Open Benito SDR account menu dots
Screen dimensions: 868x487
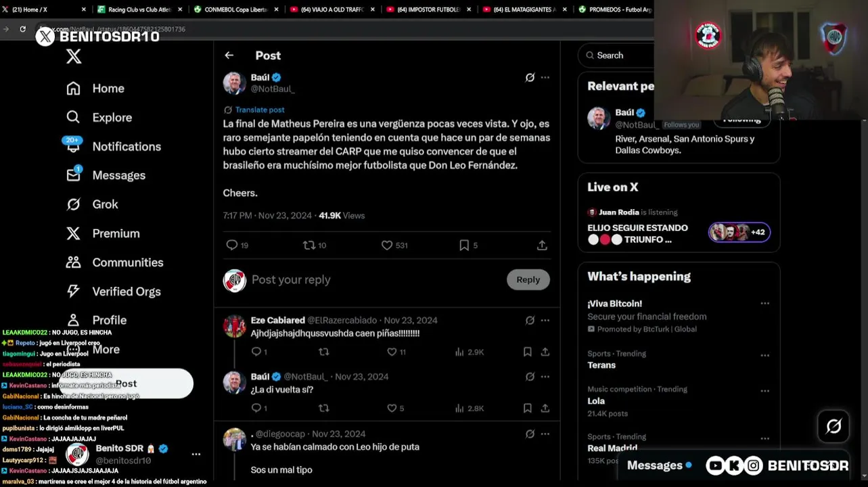(196, 455)
